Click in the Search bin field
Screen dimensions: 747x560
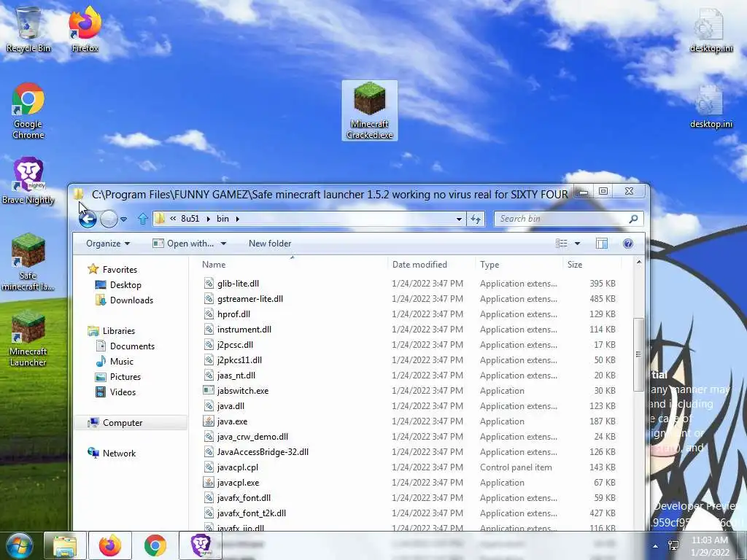point(562,219)
